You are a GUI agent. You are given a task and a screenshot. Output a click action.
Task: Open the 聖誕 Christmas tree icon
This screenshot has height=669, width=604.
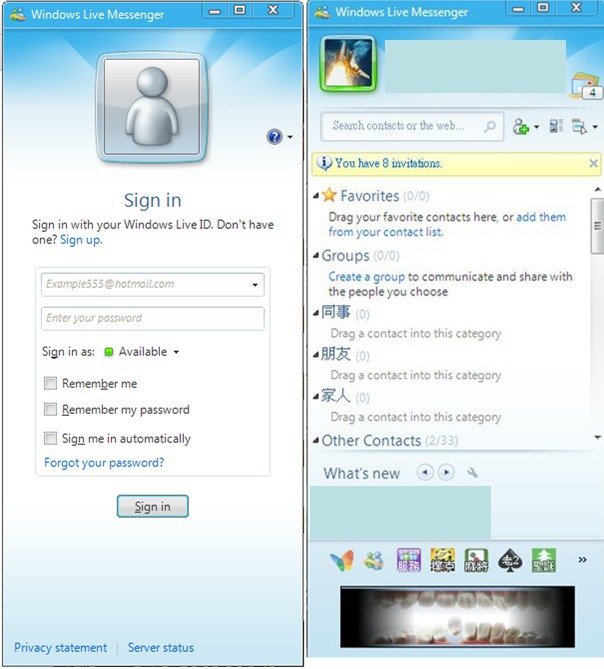click(x=544, y=560)
